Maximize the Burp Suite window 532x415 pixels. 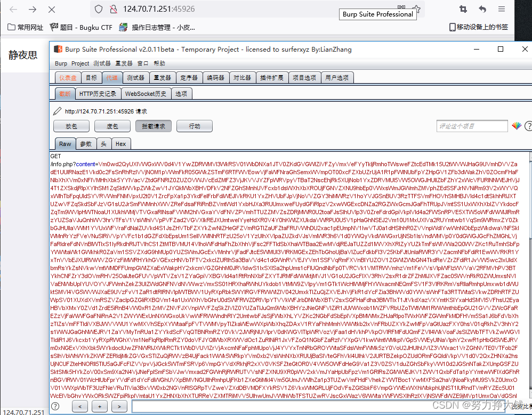[501, 49]
